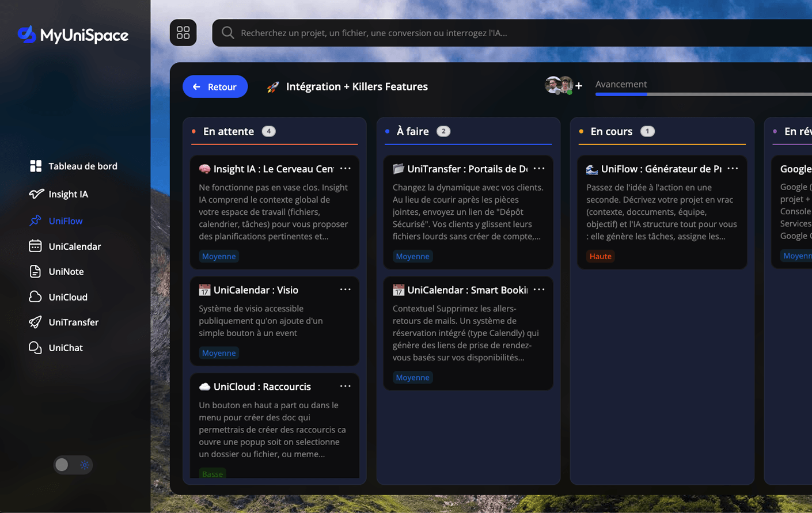Click the Avancement progress bar

[x=704, y=94]
